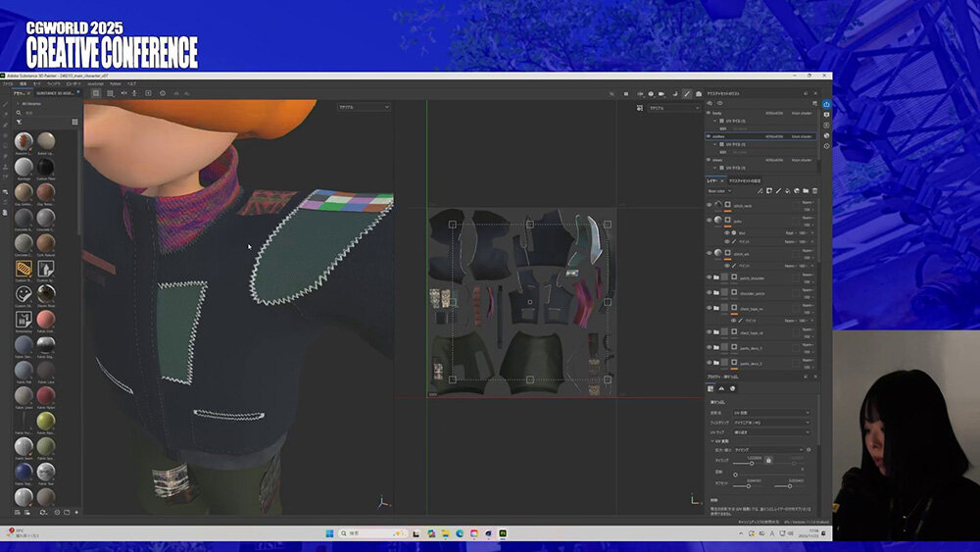980x552 pixels.
Task: Hide the stitch_neck layer
Action: [710, 206]
